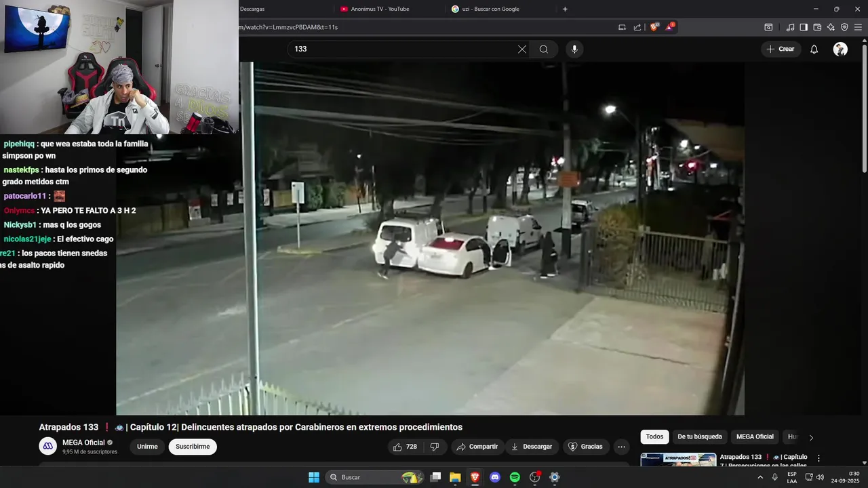Click the video player frame
The width and height of the screenshot is (868, 488).
(430, 239)
